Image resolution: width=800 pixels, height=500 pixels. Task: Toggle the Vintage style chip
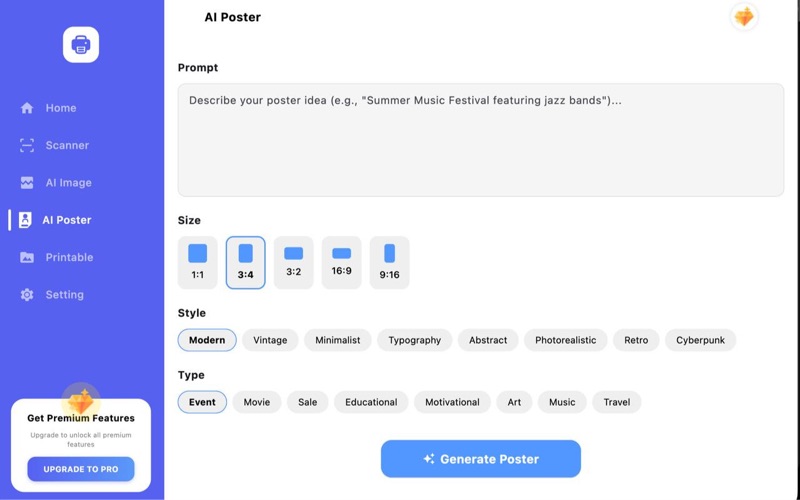[270, 340]
